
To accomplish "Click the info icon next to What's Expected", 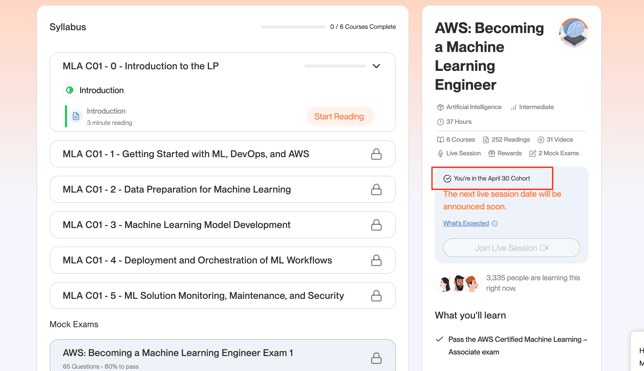I will 494,224.
